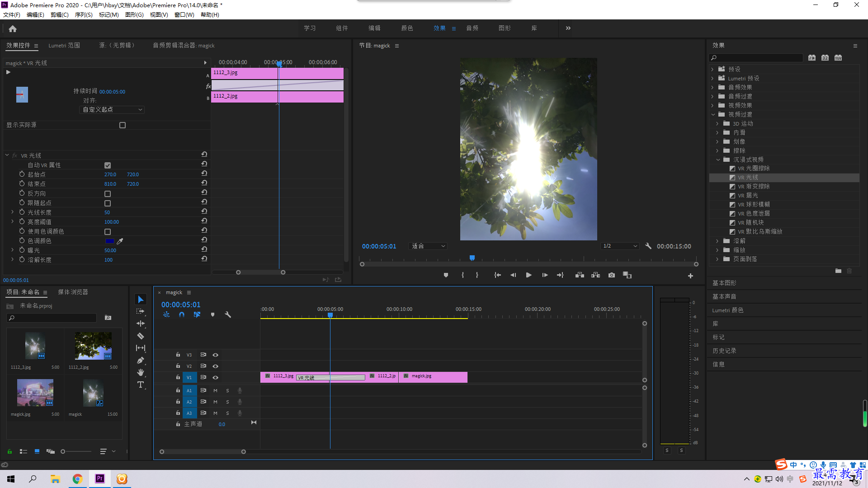Mute audio track A1
This screenshot has height=488, width=868.
tap(215, 390)
